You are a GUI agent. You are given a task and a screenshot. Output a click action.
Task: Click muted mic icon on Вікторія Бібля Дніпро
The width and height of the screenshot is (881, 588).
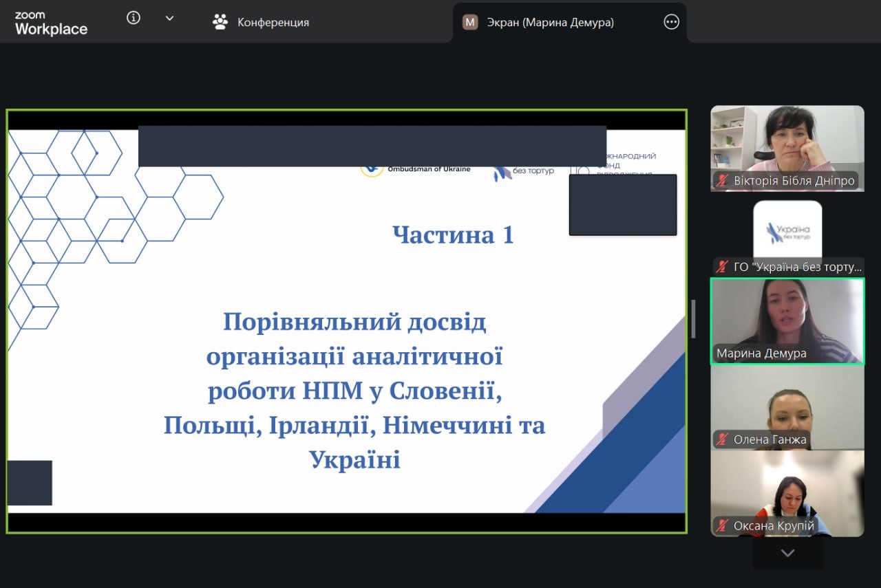click(722, 181)
